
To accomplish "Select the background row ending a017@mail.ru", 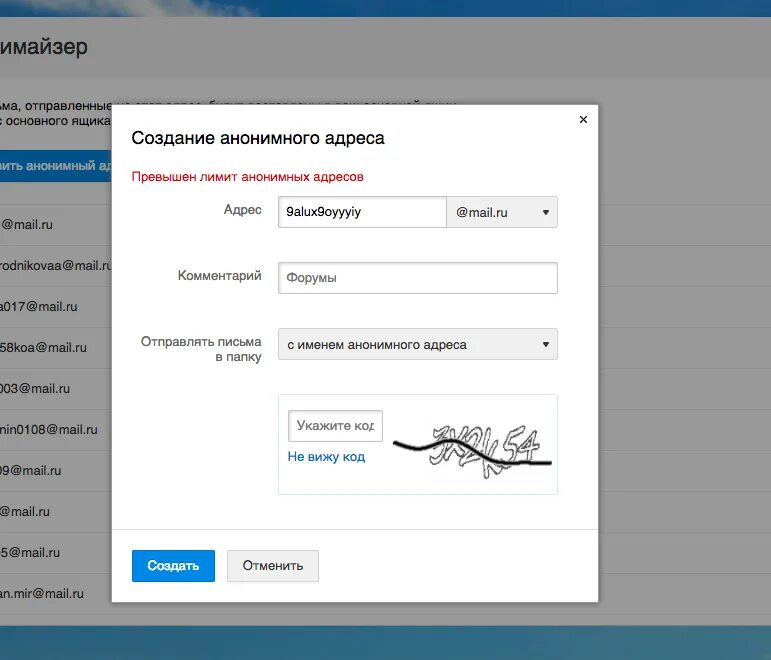I will tap(56, 307).
